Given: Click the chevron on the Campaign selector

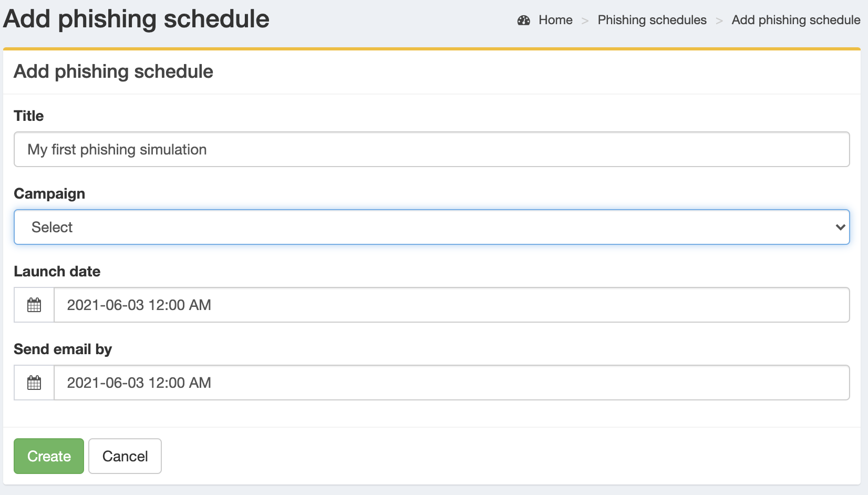Looking at the screenshot, I should click(841, 226).
